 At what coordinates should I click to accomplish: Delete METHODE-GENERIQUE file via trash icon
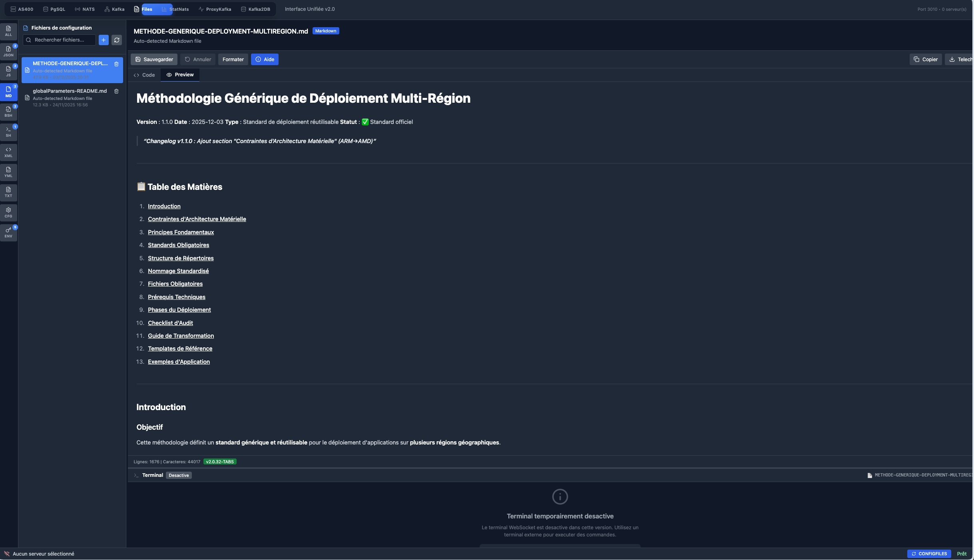[x=116, y=64]
